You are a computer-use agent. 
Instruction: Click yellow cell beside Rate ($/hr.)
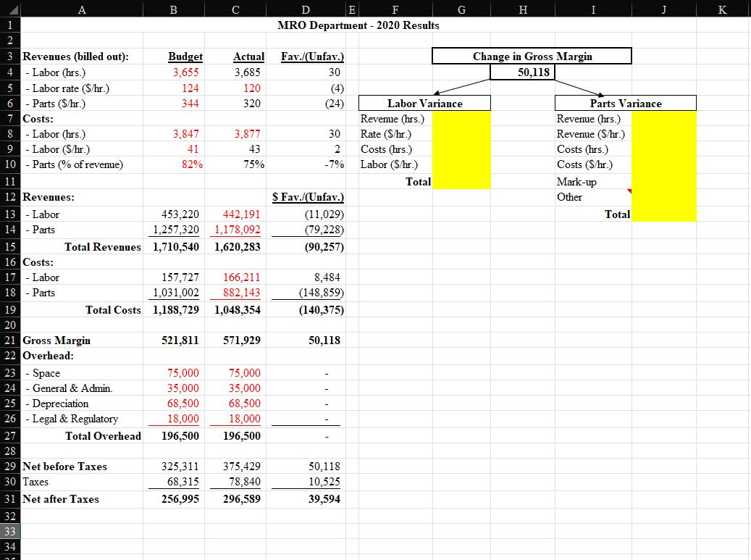pos(462,134)
